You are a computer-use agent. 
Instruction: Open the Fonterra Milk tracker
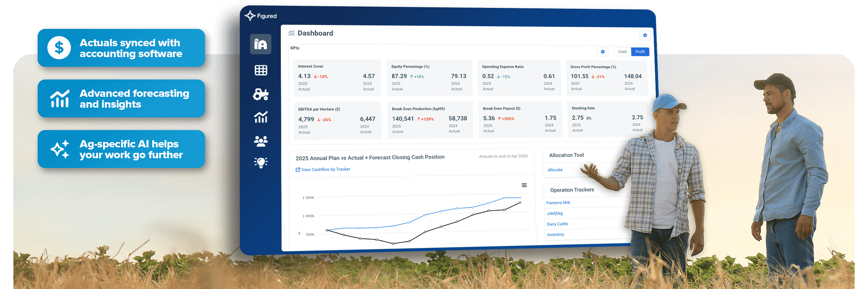click(x=558, y=203)
